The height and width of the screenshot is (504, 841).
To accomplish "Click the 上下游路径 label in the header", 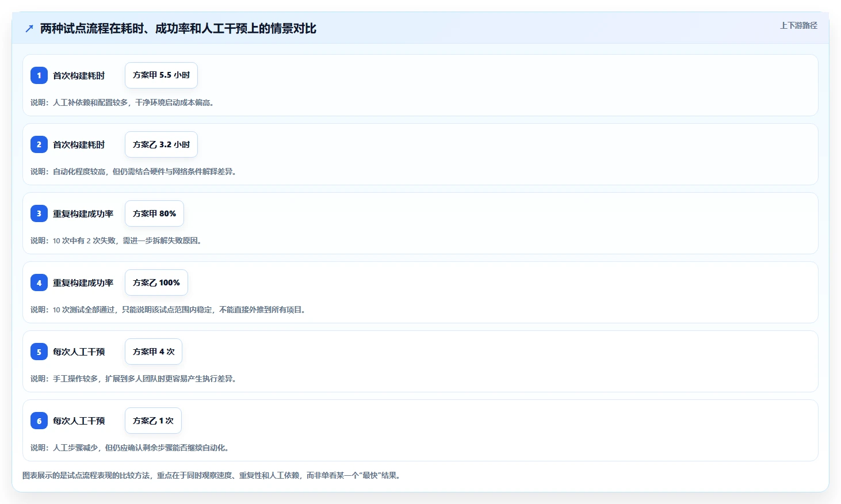I will pyautogui.click(x=798, y=25).
